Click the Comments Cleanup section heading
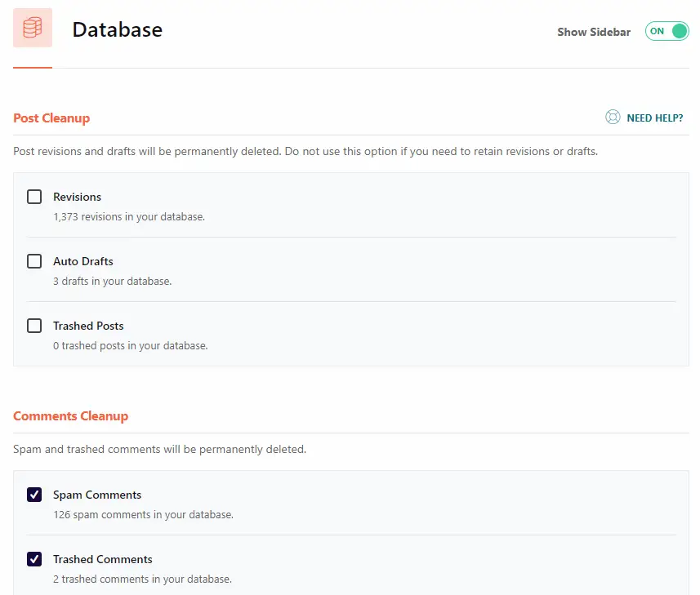 [70, 416]
